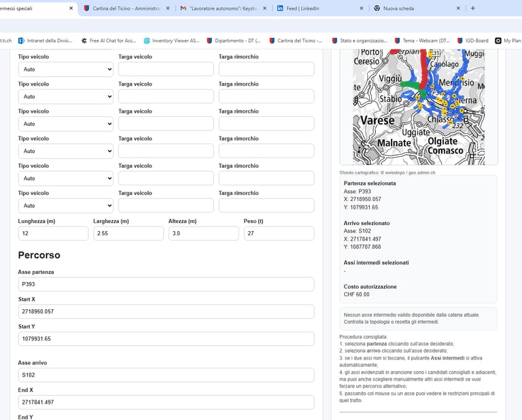
Task: Open the Free AI Chat for Acc... bookmark
Action: point(109,41)
